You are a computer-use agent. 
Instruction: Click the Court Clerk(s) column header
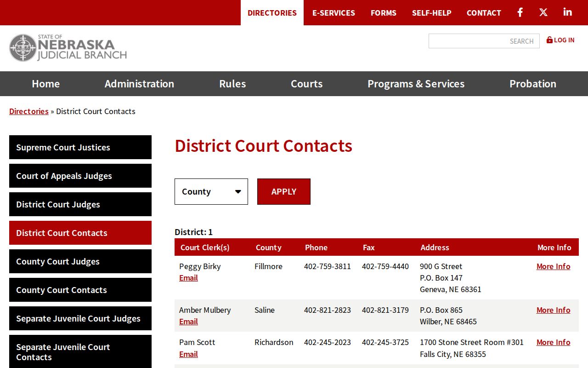click(x=205, y=247)
